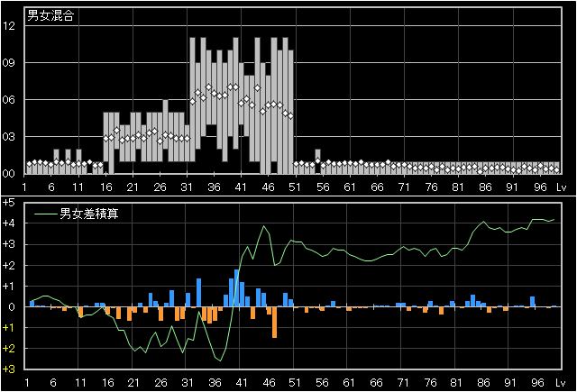
Task: Click x-axis label 31 under the 男女混合 chart
Action: tap(187, 187)
